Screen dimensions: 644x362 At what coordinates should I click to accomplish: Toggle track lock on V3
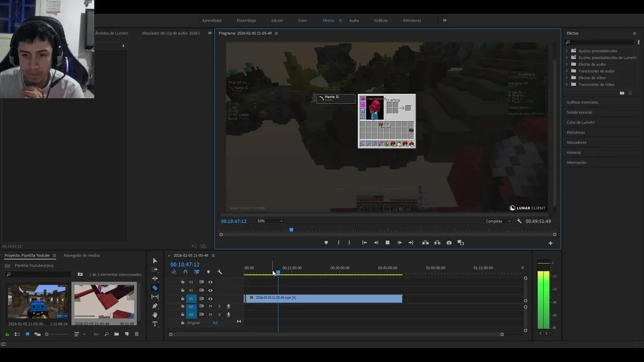click(183, 282)
